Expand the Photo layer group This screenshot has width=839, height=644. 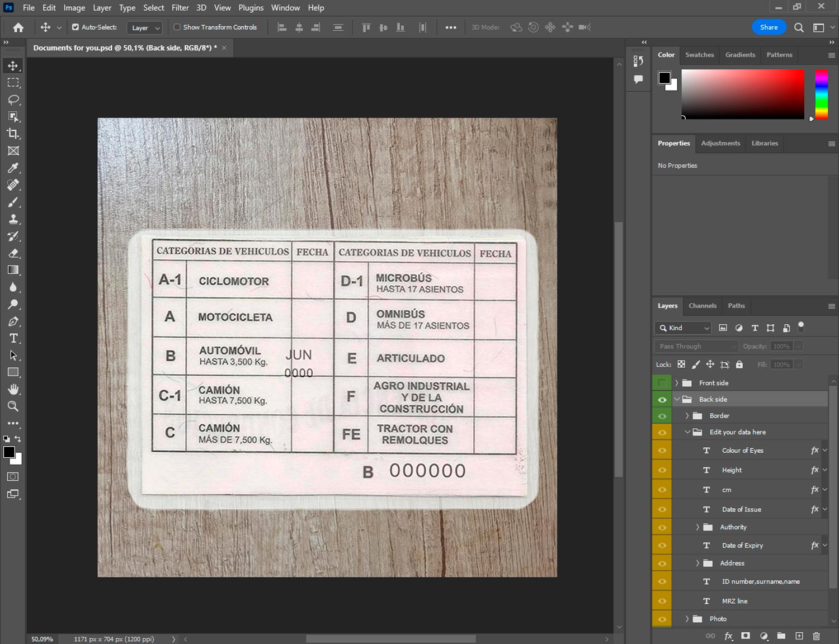pyautogui.click(x=687, y=619)
